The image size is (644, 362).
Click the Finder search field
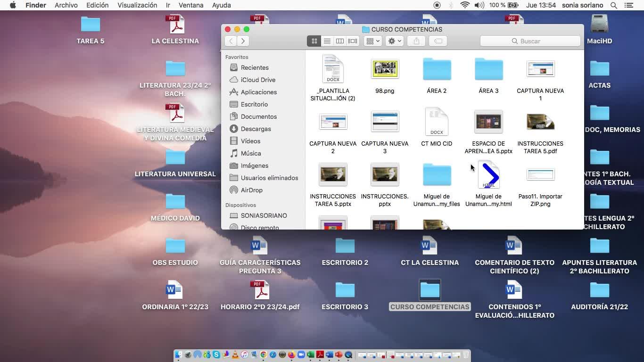coord(530,41)
